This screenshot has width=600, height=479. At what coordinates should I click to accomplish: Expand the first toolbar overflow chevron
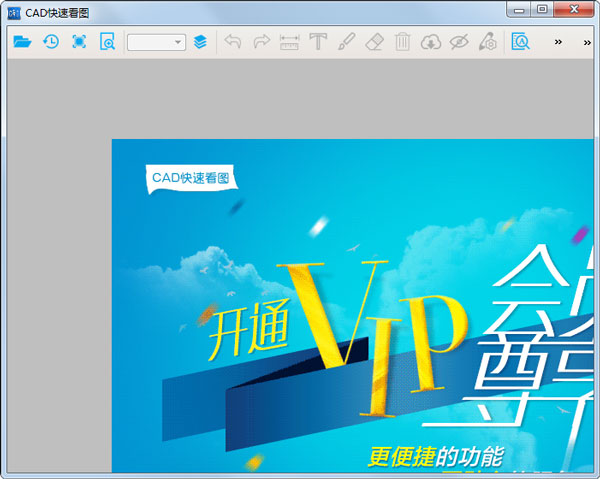tap(558, 42)
